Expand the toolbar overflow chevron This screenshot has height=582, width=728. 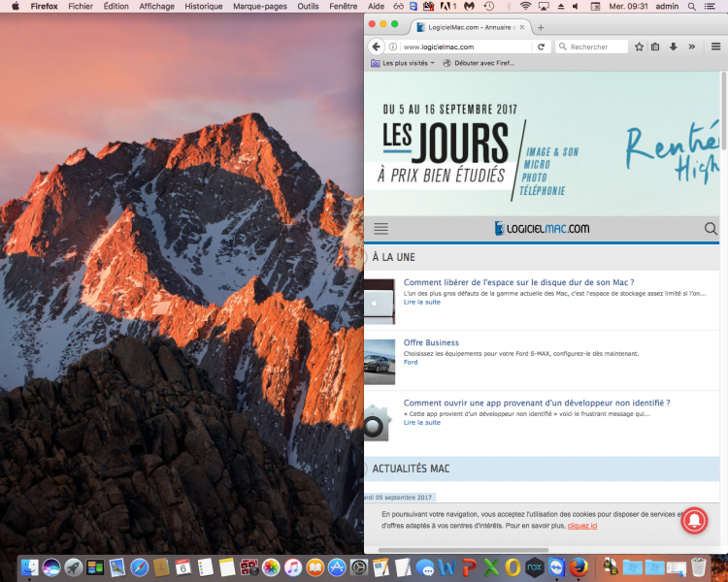(x=692, y=47)
